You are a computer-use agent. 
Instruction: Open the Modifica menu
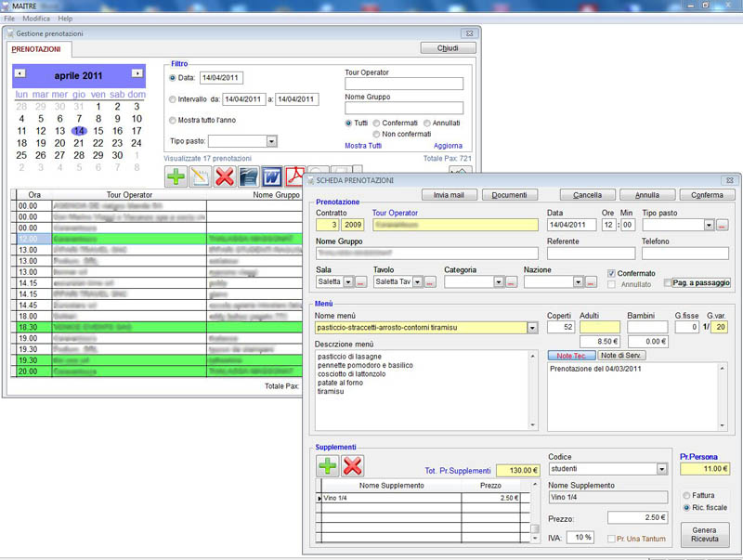tap(36, 19)
